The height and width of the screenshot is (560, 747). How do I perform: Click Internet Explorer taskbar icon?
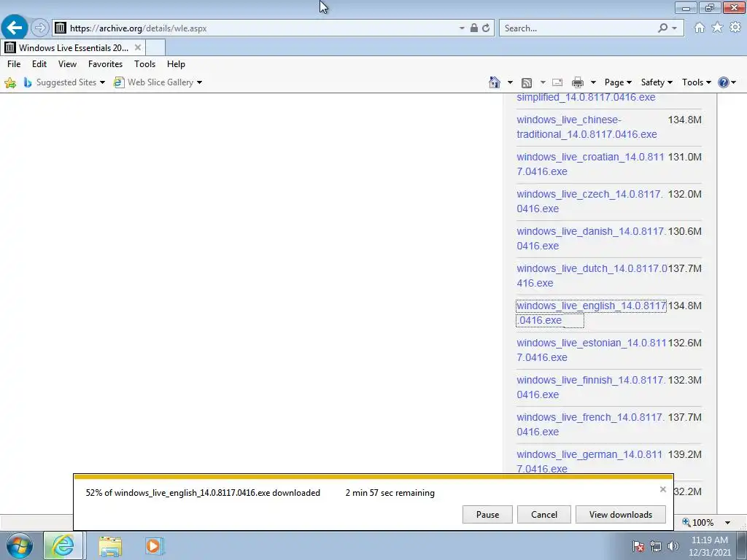click(64, 545)
